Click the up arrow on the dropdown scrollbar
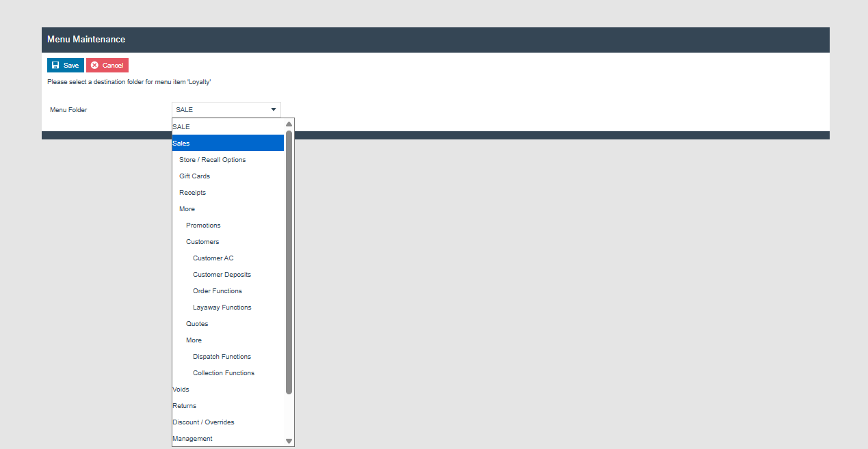Viewport: 868px width, 449px height. click(x=289, y=123)
